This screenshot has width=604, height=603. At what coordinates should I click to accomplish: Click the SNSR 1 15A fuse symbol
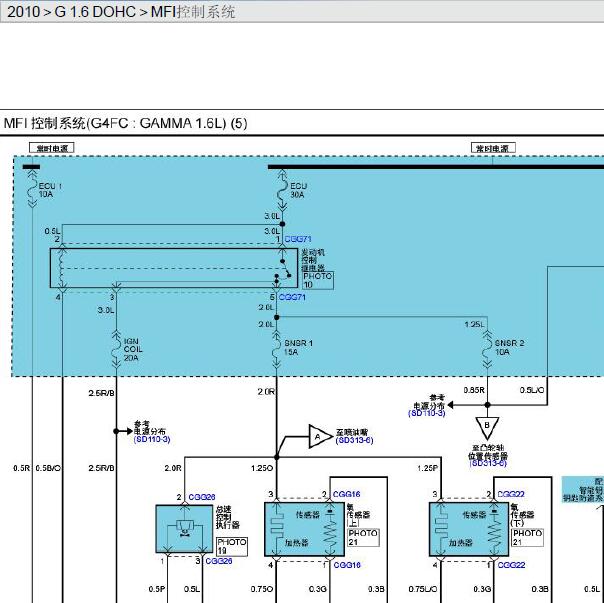point(276,349)
